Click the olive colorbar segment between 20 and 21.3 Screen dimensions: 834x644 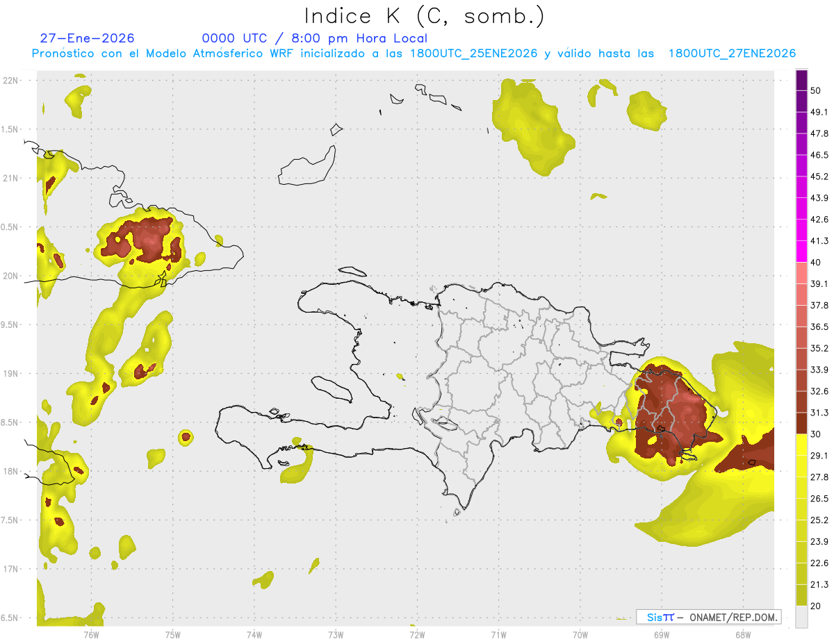point(801,595)
